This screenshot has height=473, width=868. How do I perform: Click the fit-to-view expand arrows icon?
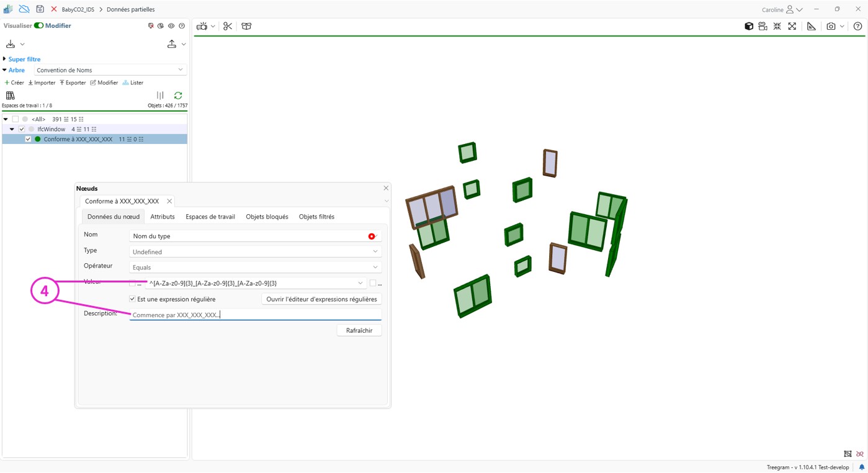pyautogui.click(x=792, y=26)
